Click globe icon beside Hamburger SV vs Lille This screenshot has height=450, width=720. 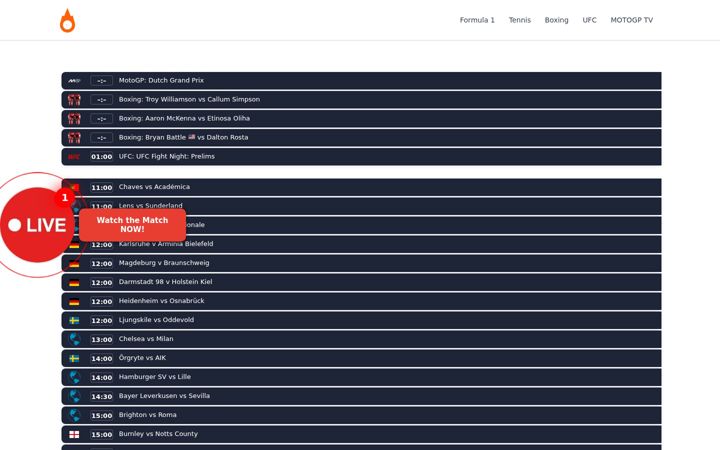click(74, 377)
